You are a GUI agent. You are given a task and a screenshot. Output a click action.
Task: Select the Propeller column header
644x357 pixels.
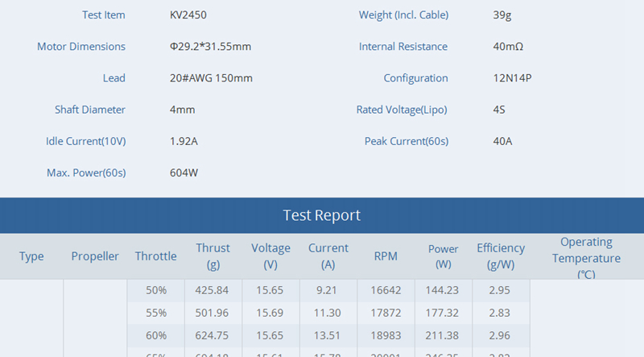(x=95, y=256)
